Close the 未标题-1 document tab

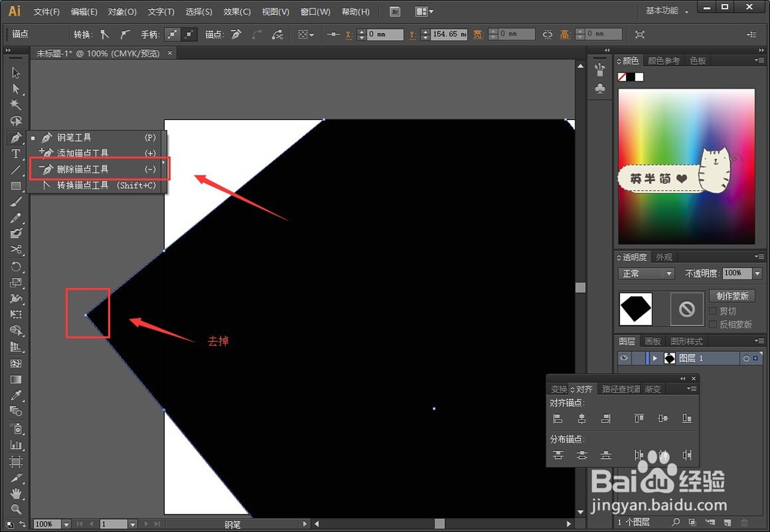[x=170, y=53]
